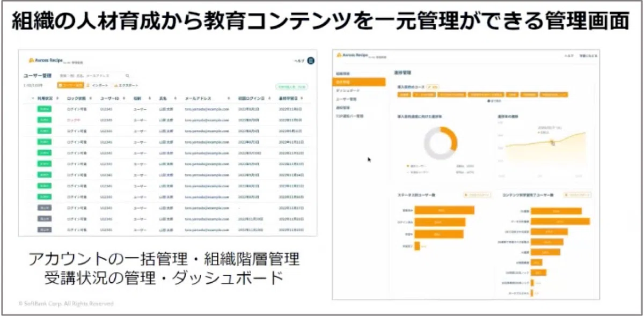644x316 pixels.
Task: Click the shortest bar in ステータス別ユーザー数 chart
Action: [417, 246]
